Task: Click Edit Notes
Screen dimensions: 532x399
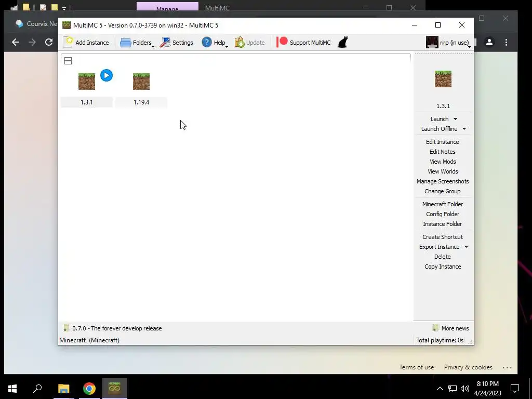Action: tap(443, 152)
